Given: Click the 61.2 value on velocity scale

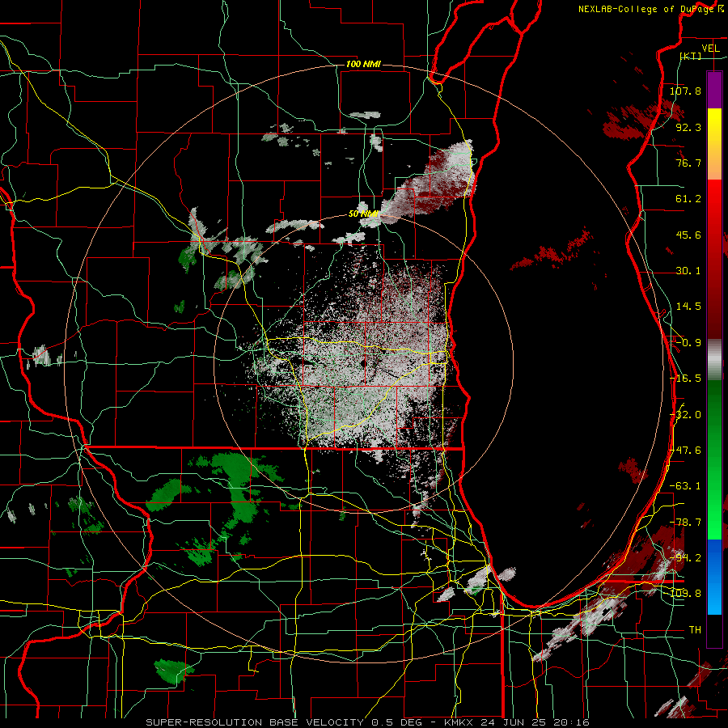Looking at the screenshot, I should click(x=688, y=199).
